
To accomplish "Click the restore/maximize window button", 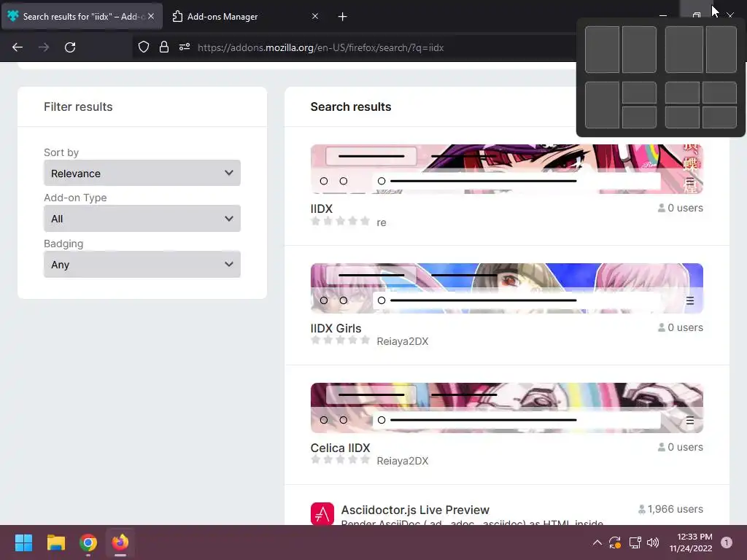I will pos(697,15).
